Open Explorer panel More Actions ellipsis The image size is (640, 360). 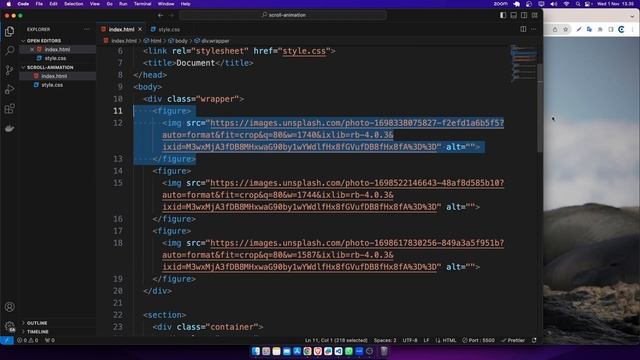87,29
